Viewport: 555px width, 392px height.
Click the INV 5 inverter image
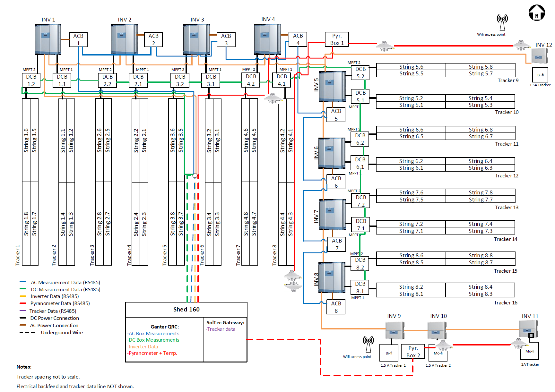tap(332, 87)
